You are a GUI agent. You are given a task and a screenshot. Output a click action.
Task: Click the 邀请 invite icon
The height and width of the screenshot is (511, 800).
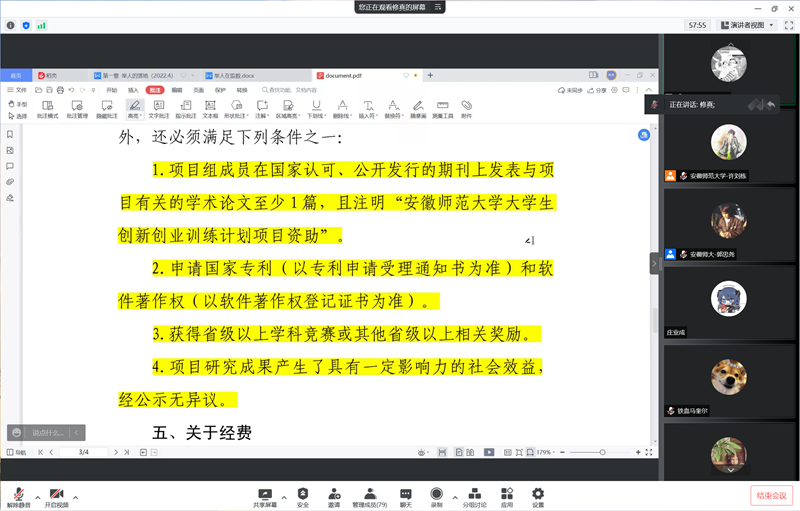tap(333, 493)
